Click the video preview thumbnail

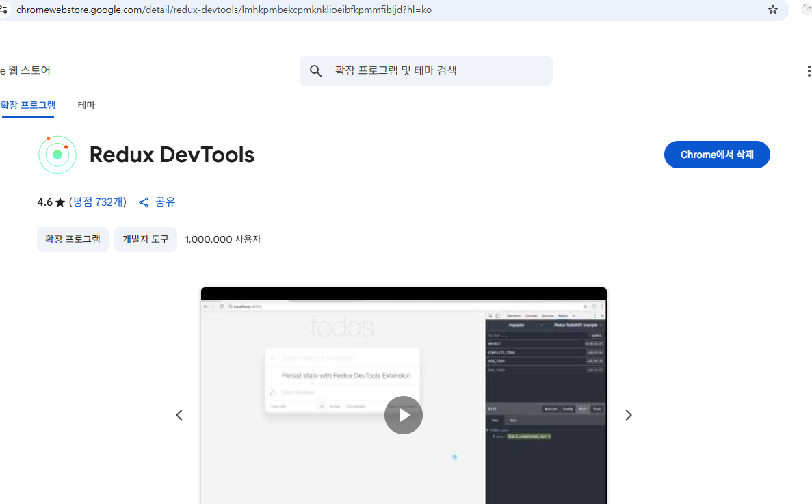404,396
